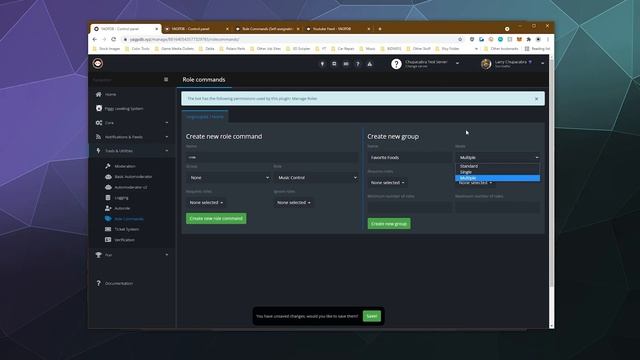Expand the Core sidebar section

133,123
